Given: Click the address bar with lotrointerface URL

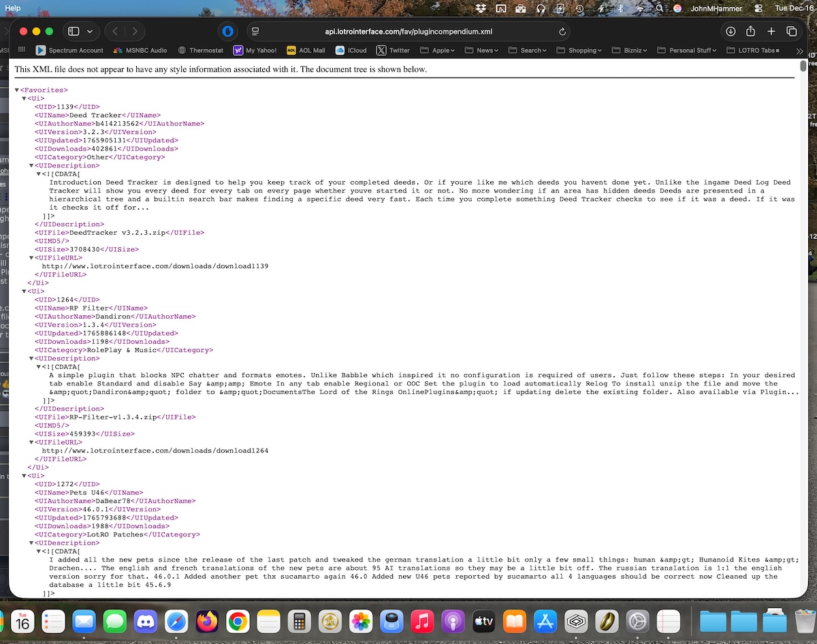Looking at the screenshot, I should tap(408, 31).
